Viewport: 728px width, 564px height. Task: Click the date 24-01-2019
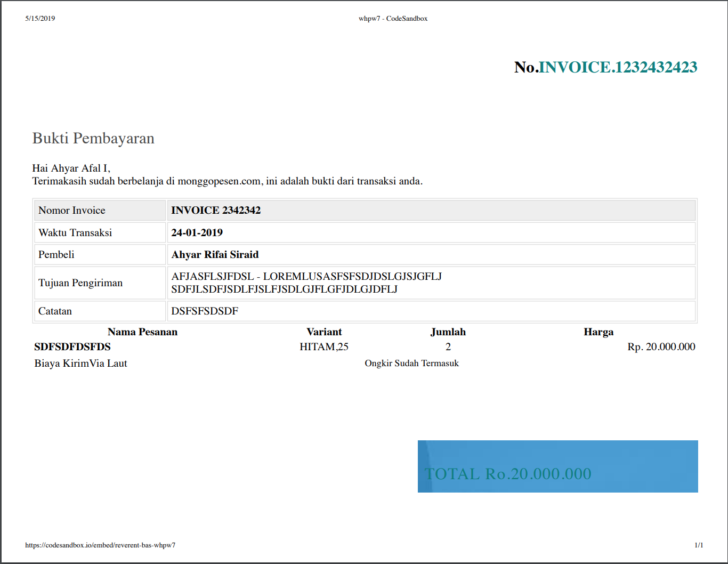pos(197,232)
